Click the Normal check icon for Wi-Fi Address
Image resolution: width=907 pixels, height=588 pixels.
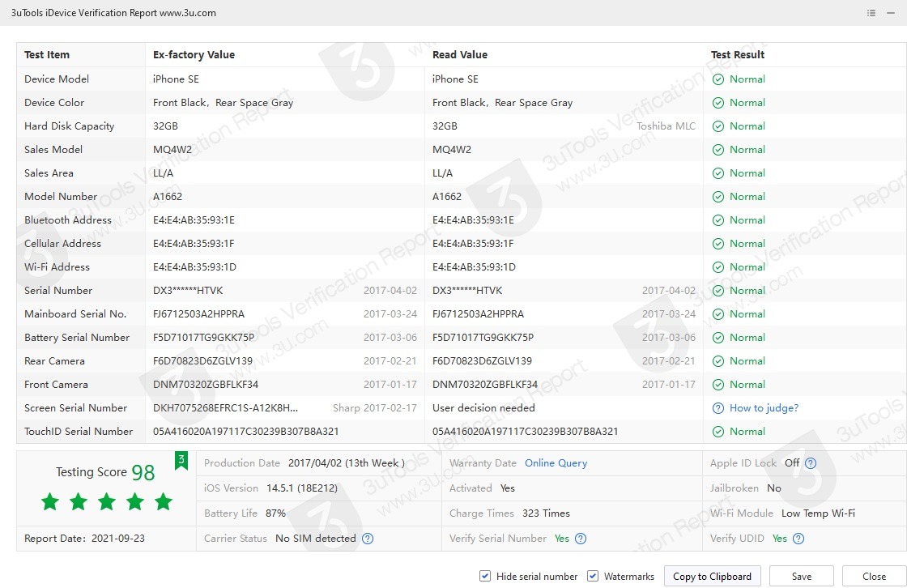click(x=718, y=267)
